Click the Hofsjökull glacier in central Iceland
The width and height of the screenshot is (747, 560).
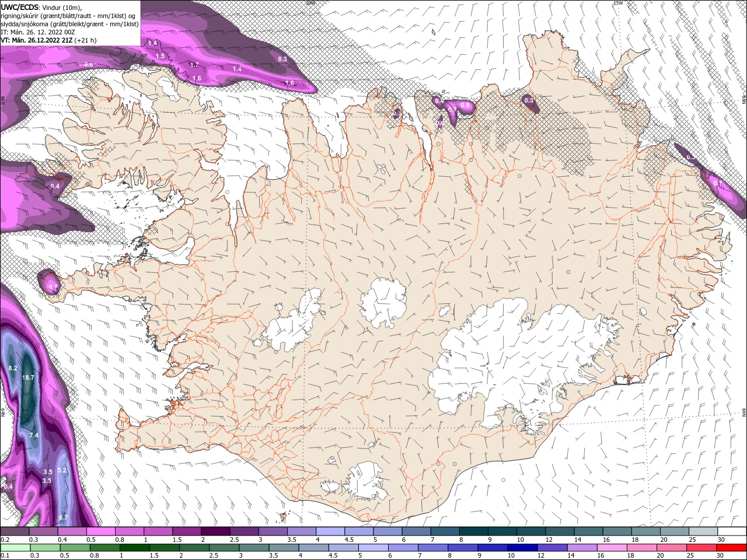point(383,302)
